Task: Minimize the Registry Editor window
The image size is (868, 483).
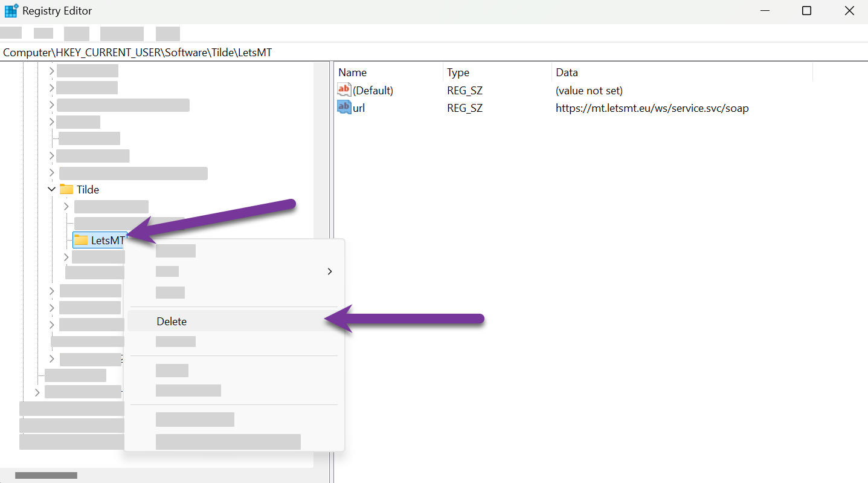Action: coord(765,11)
